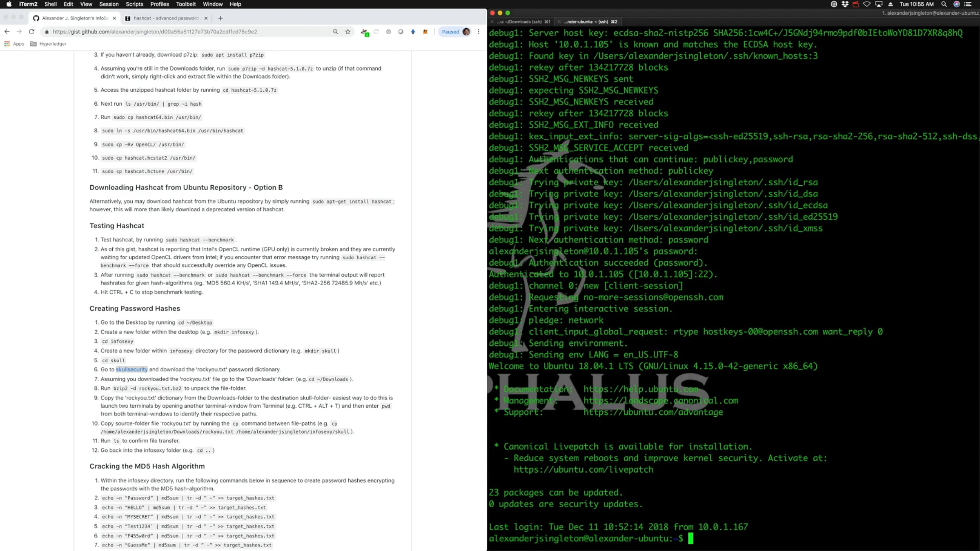Open the MetaMask fox extension
The height and width of the screenshot is (551, 980).
(x=425, y=32)
